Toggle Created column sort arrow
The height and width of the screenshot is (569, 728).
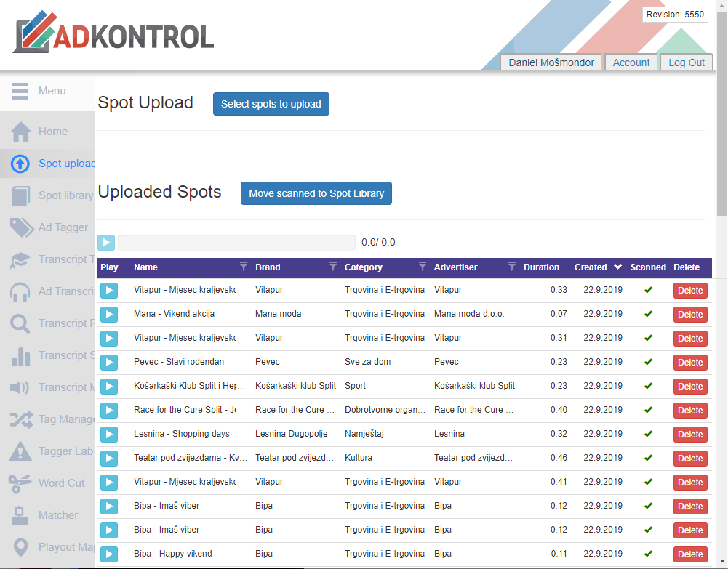[617, 267]
